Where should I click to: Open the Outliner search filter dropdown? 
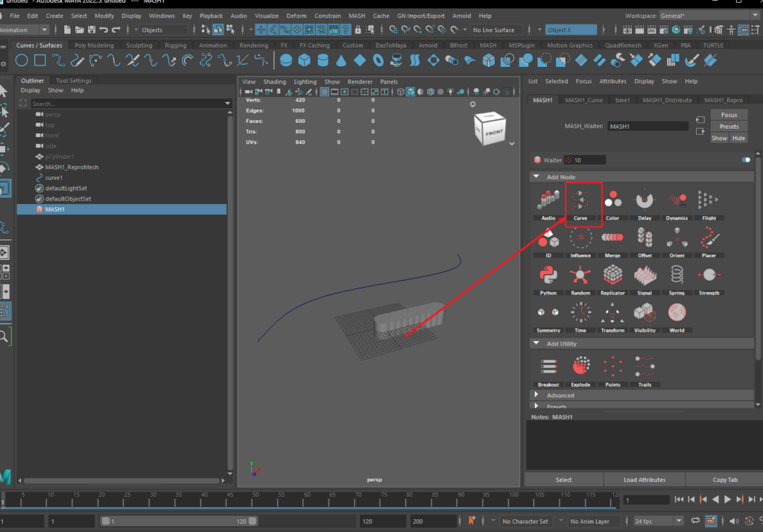tap(227, 103)
